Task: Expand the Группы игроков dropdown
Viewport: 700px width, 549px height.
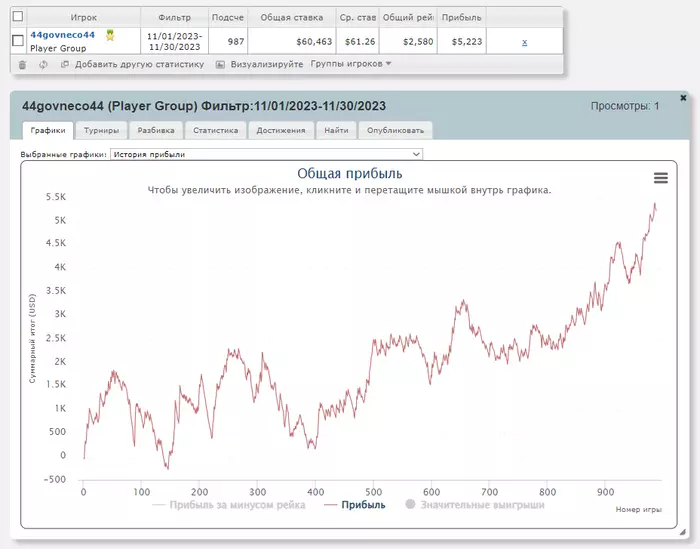Action: point(351,64)
